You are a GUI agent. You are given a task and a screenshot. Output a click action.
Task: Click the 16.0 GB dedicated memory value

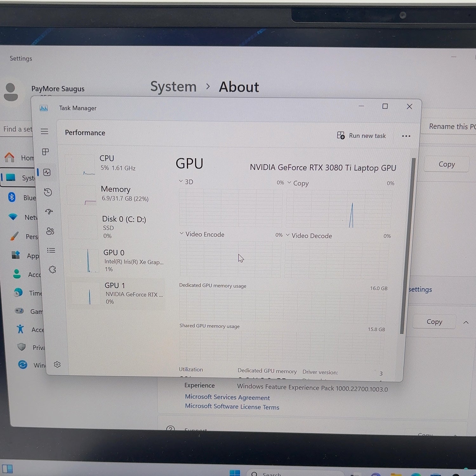point(379,288)
